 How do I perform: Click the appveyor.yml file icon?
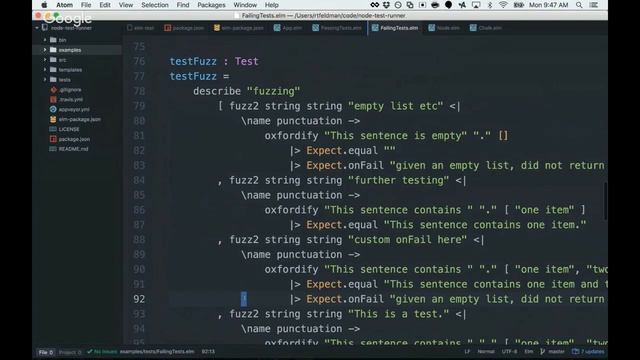point(53,109)
